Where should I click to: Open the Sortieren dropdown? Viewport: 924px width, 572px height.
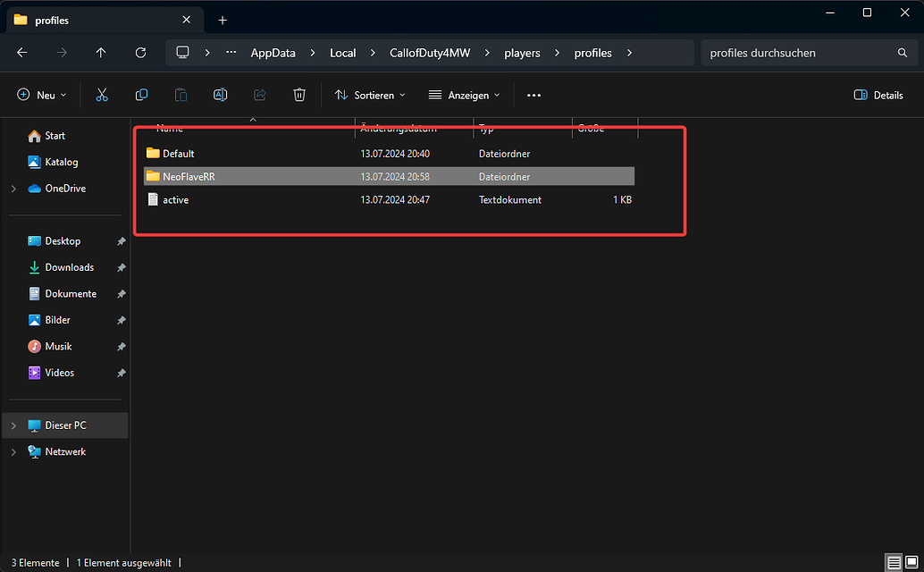tap(370, 95)
